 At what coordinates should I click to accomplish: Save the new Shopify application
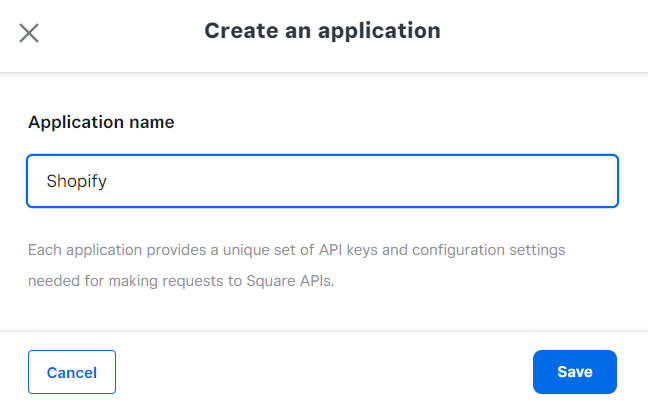click(x=575, y=372)
